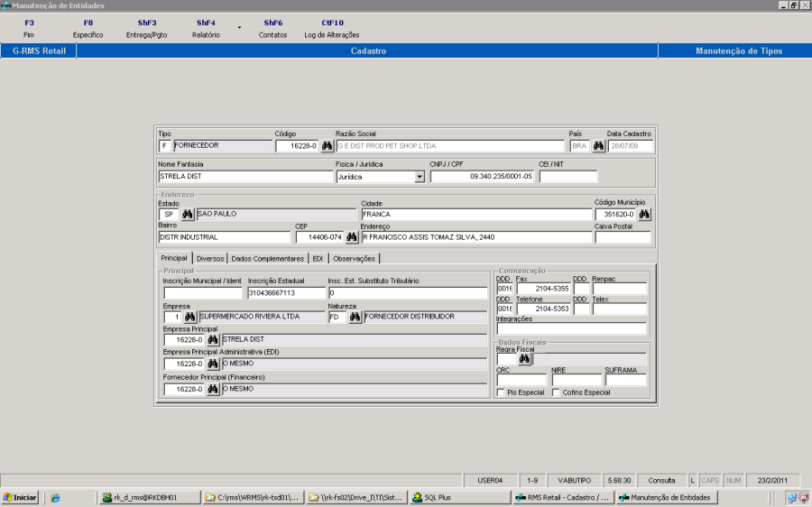The height and width of the screenshot is (507, 812).
Task: Click the F3 Fim toolbar button
Action: pos(29,28)
